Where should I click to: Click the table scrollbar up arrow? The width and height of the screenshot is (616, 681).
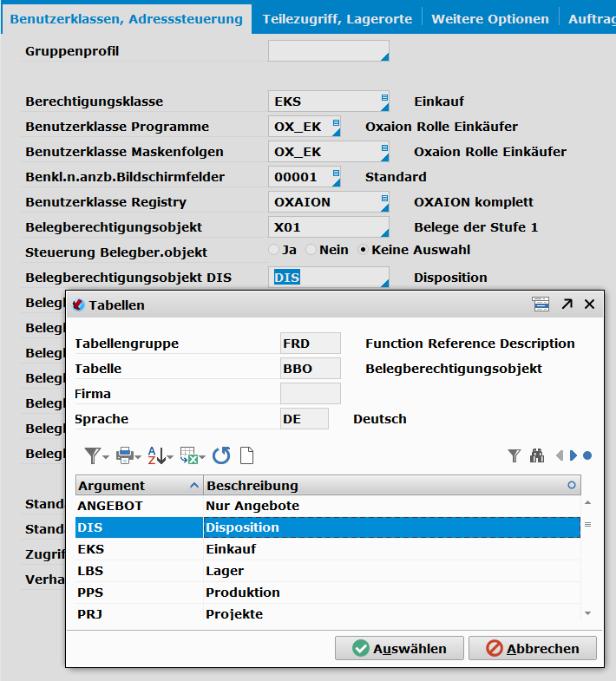click(x=587, y=502)
